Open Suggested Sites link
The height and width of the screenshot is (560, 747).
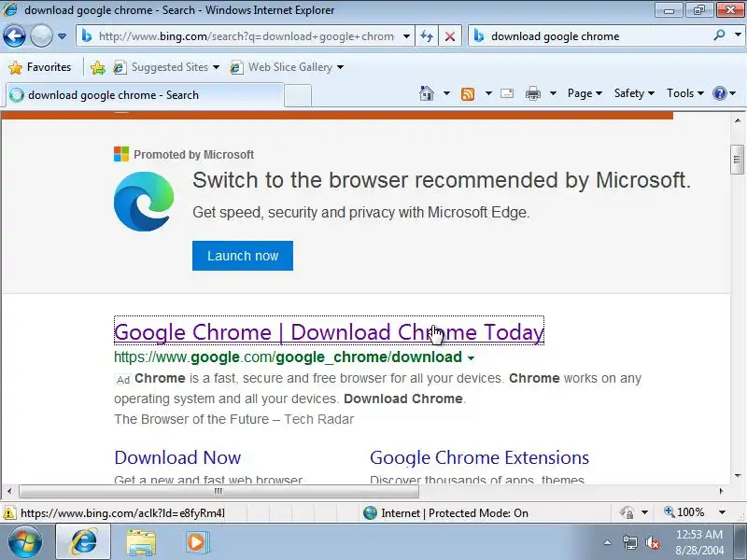click(161, 67)
